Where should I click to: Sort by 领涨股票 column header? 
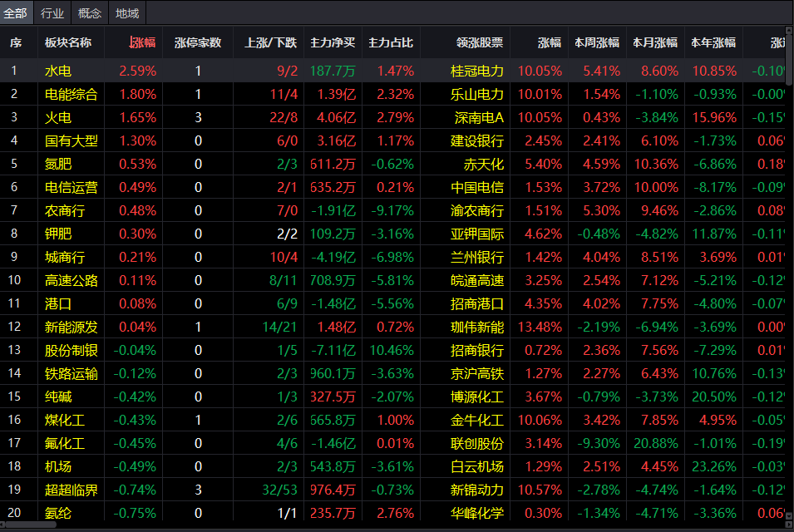[480, 42]
